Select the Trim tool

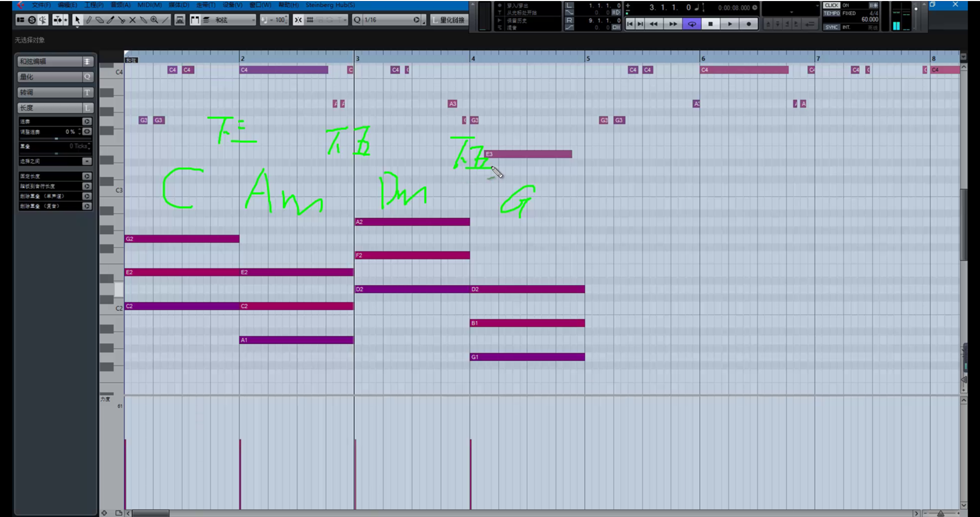[x=111, y=20]
